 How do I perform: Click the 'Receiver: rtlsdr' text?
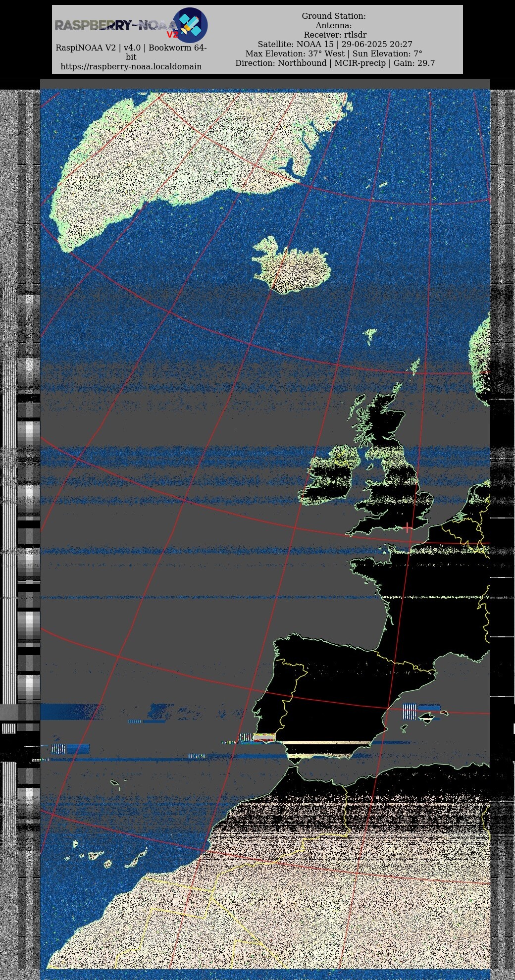pyautogui.click(x=335, y=35)
